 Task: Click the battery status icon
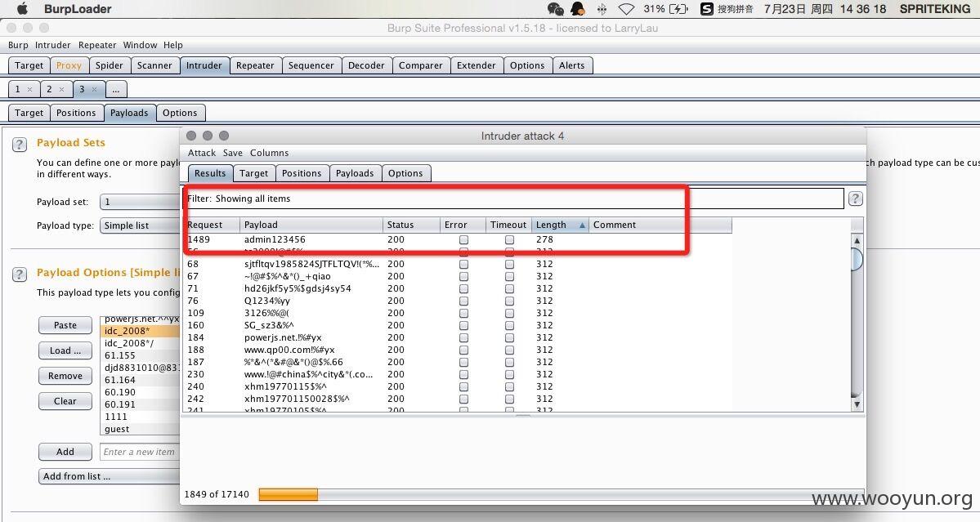[678, 9]
